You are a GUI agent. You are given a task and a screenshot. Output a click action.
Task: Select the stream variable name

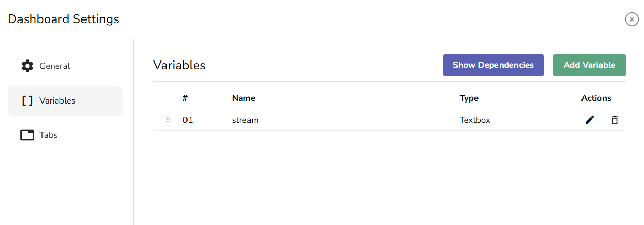pos(245,120)
